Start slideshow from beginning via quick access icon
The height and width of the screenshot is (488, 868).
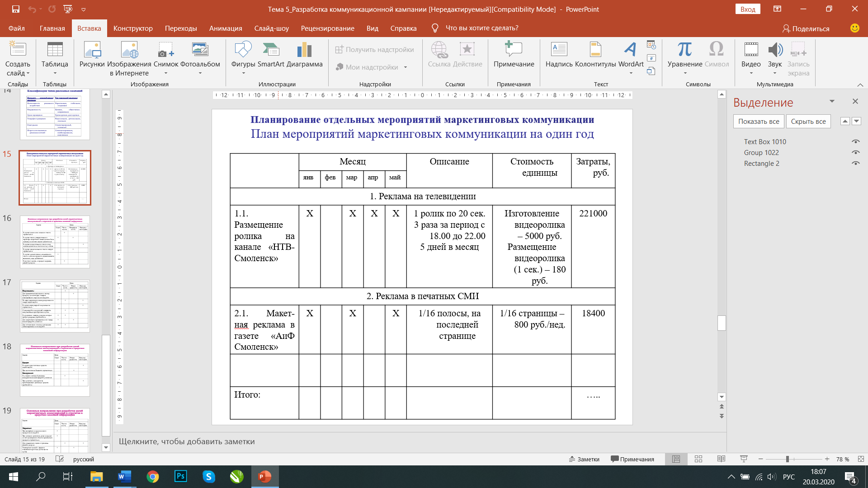click(x=68, y=9)
